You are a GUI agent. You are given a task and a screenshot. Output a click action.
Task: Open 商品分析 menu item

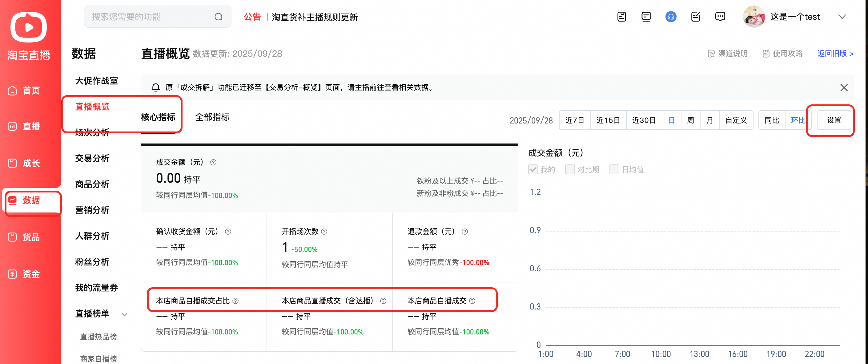click(92, 184)
